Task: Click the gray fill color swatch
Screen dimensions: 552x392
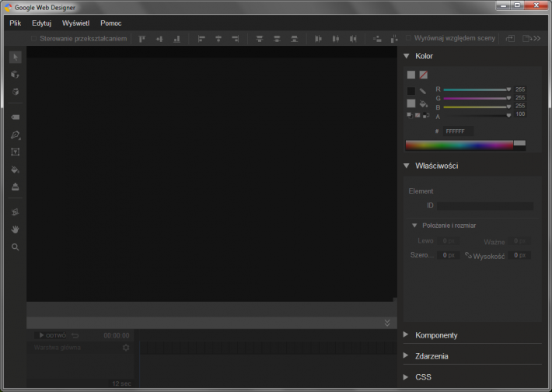Action: 411,103
